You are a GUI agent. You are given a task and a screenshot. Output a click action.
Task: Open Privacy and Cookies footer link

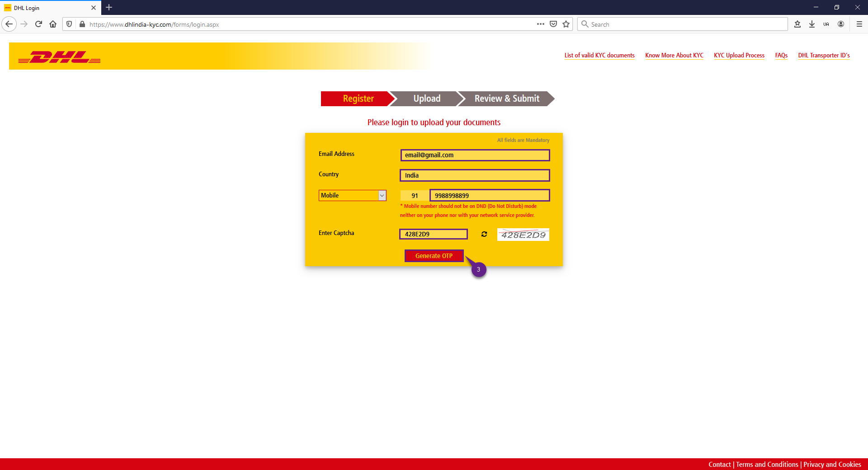832,464
